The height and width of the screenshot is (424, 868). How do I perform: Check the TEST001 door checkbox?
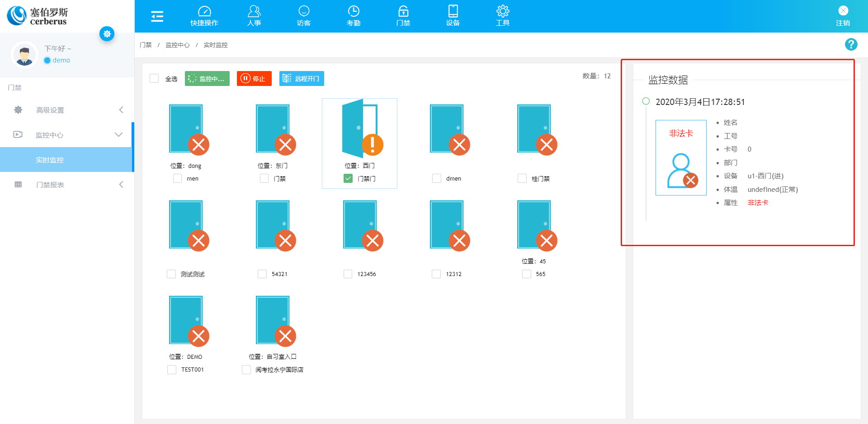click(172, 370)
